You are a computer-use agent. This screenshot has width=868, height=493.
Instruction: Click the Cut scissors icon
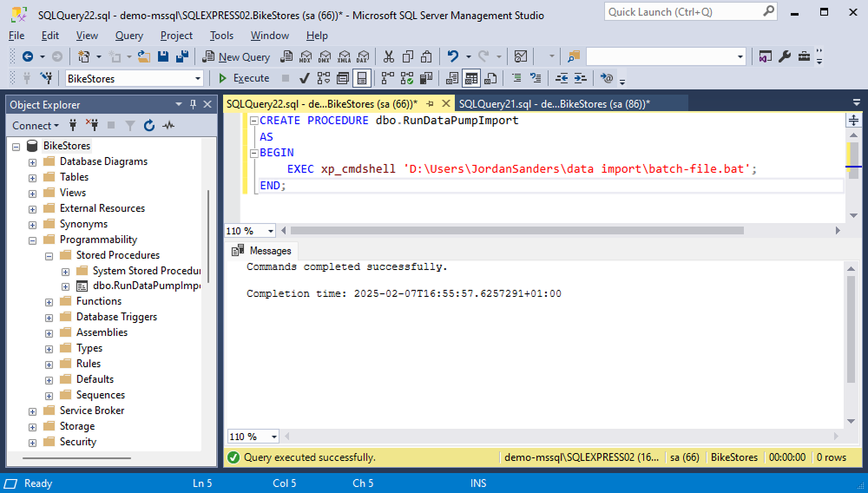click(389, 56)
